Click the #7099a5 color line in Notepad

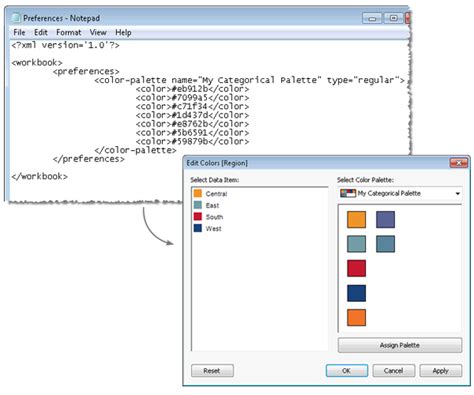click(x=192, y=98)
